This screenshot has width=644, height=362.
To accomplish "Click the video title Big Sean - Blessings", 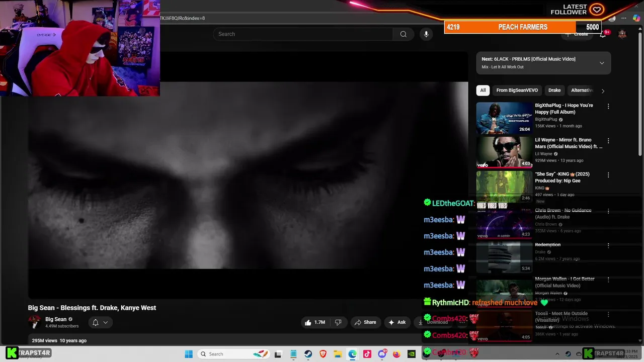I will click(92, 308).
